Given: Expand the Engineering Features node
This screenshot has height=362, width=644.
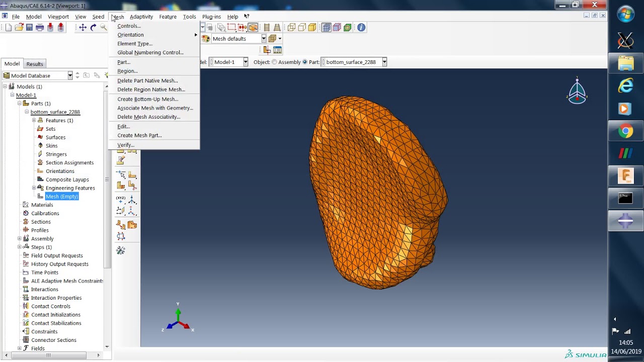Looking at the screenshot, I should (x=34, y=188).
